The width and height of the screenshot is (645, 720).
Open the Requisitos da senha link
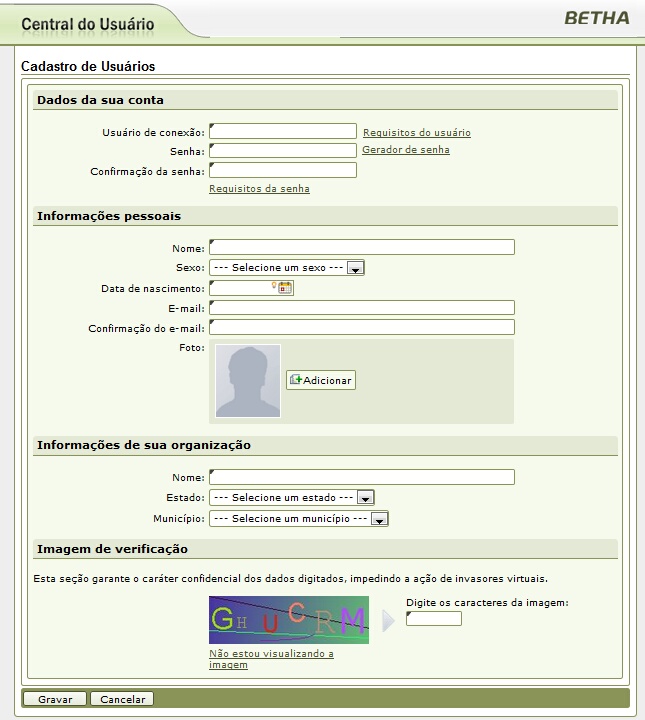pyautogui.click(x=259, y=189)
